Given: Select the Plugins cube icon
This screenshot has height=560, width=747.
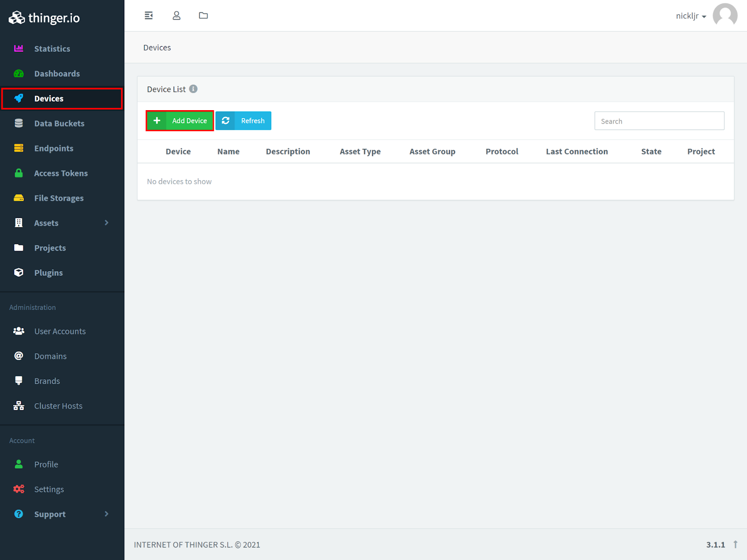Looking at the screenshot, I should click(19, 273).
